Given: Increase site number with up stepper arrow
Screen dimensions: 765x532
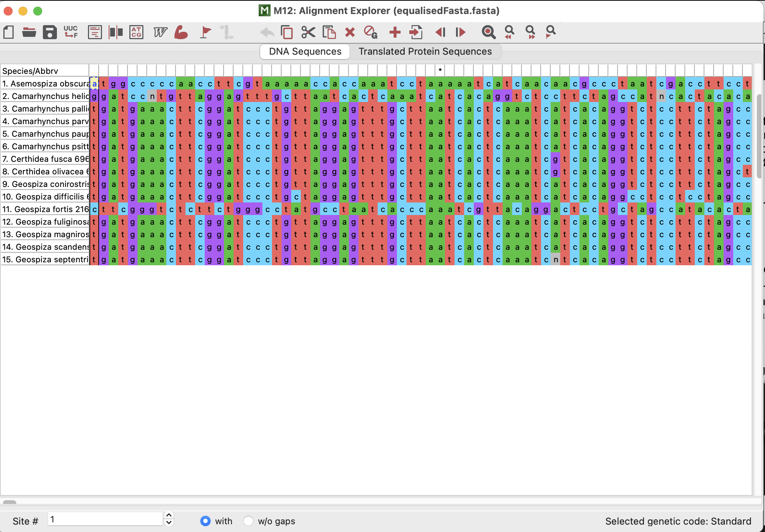Looking at the screenshot, I should (x=169, y=515).
